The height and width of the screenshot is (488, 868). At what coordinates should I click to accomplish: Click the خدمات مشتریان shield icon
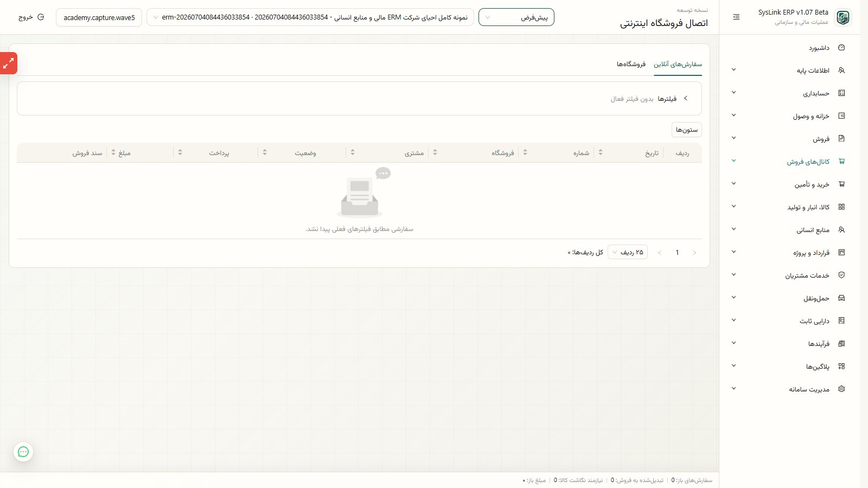coord(841,275)
